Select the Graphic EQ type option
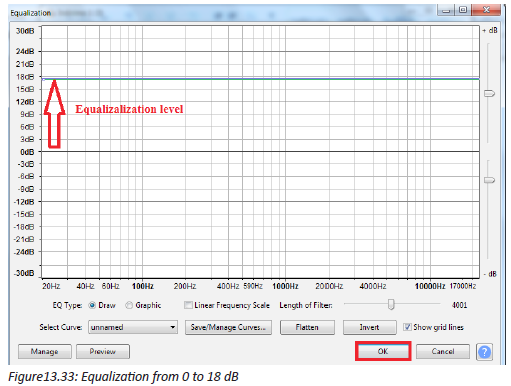 [129, 305]
